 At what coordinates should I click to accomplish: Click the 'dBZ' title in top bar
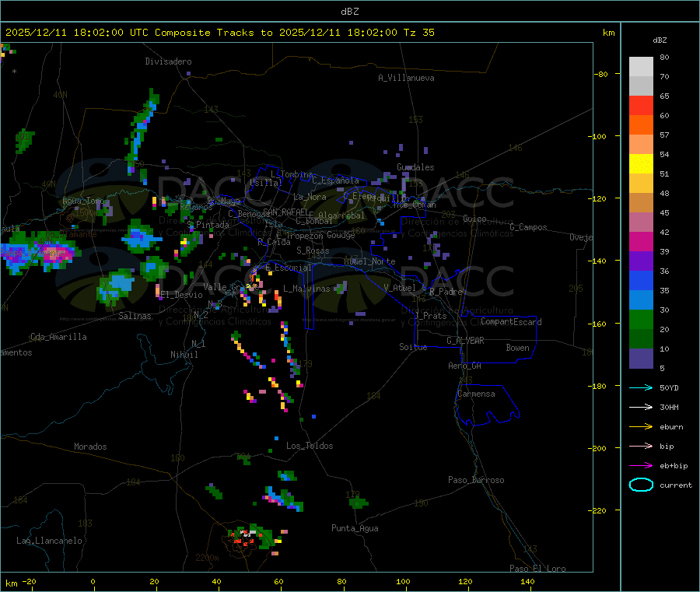pyautogui.click(x=349, y=12)
